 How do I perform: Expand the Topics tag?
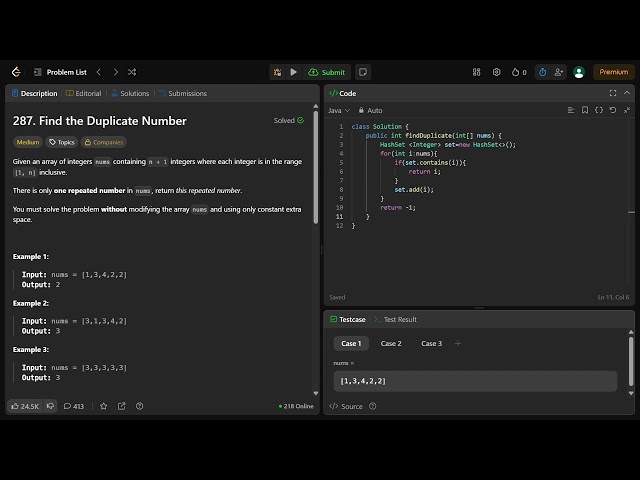62,142
